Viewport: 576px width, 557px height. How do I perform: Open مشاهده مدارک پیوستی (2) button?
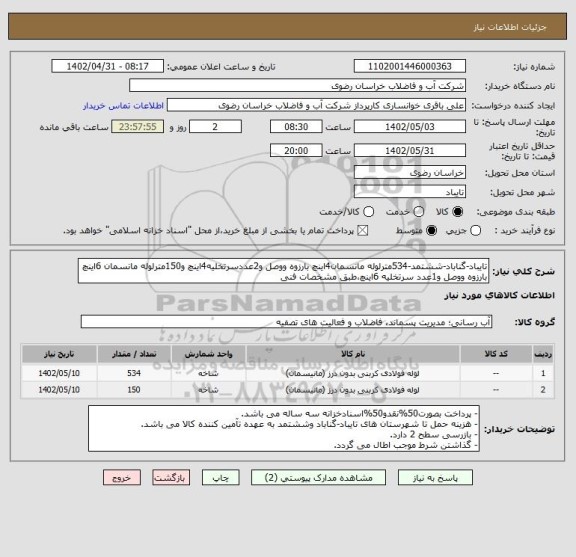point(318,477)
